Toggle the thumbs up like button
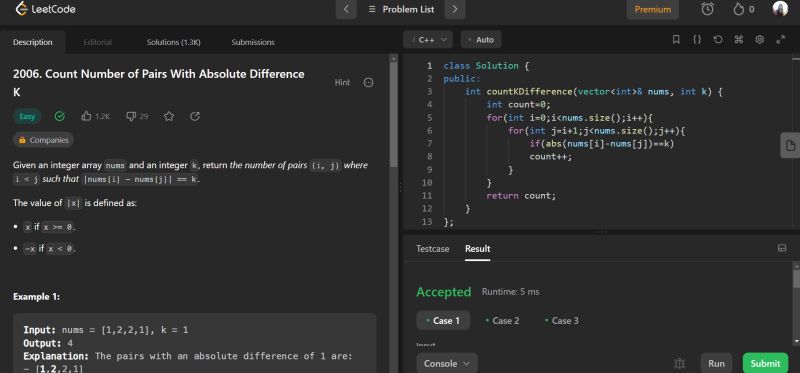The width and height of the screenshot is (800, 373). click(x=95, y=116)
